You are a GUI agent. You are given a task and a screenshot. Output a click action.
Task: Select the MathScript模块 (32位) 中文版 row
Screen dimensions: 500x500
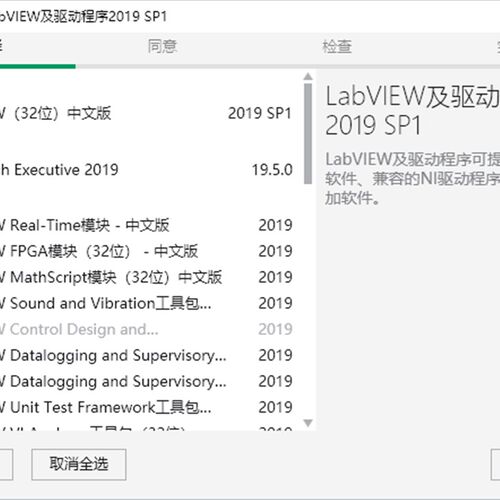(x=147, y=277)
